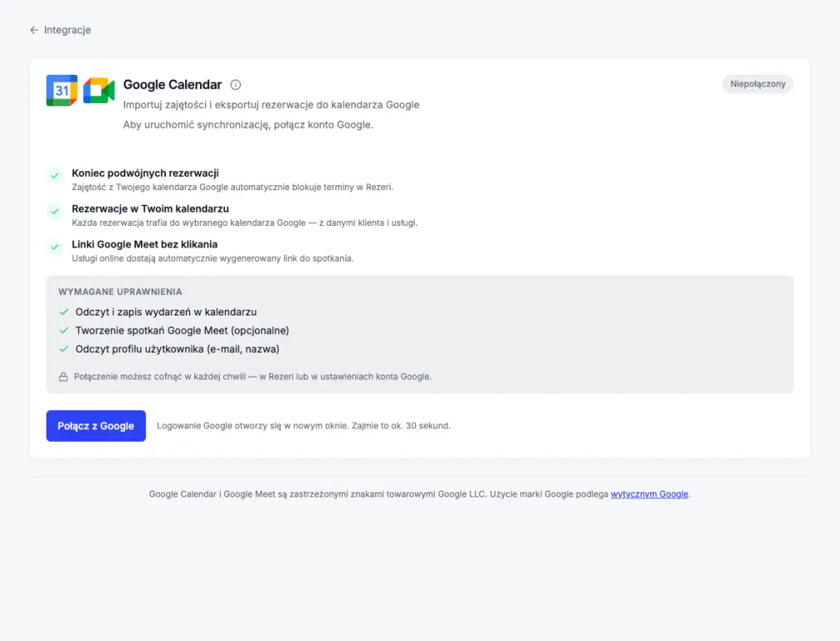Screen dimensions: 840x641
Task: Click the description Każda rezerwacja trafia do wybranego kalendarza
Action: point(245,223)
